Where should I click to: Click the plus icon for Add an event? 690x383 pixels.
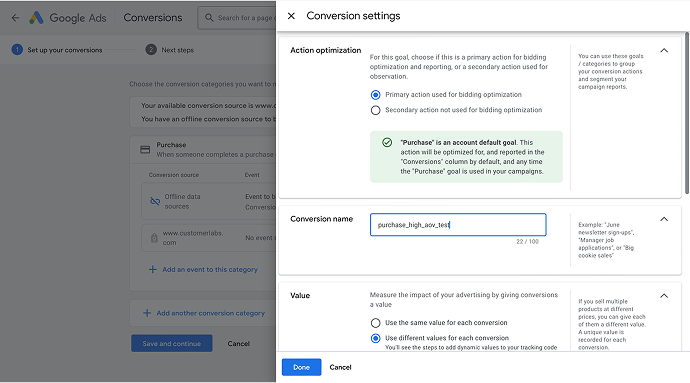(153, 269)
